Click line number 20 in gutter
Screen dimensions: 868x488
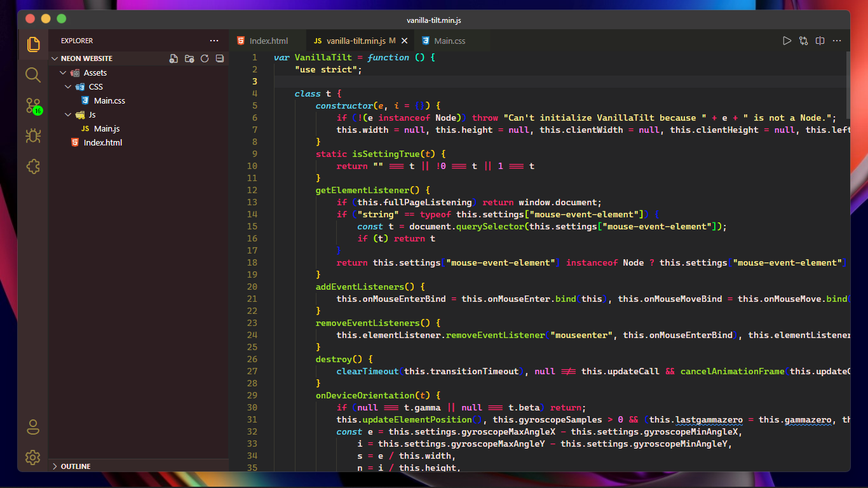click(252, 287)
